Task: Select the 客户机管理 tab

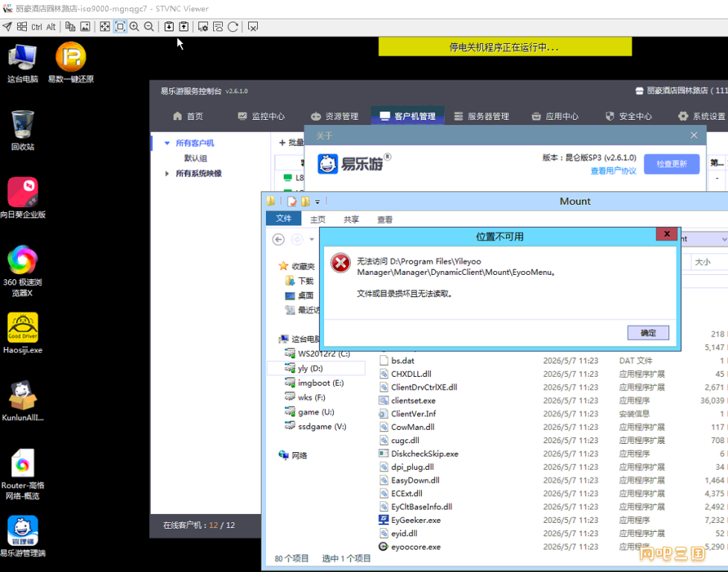Action: 408,116
